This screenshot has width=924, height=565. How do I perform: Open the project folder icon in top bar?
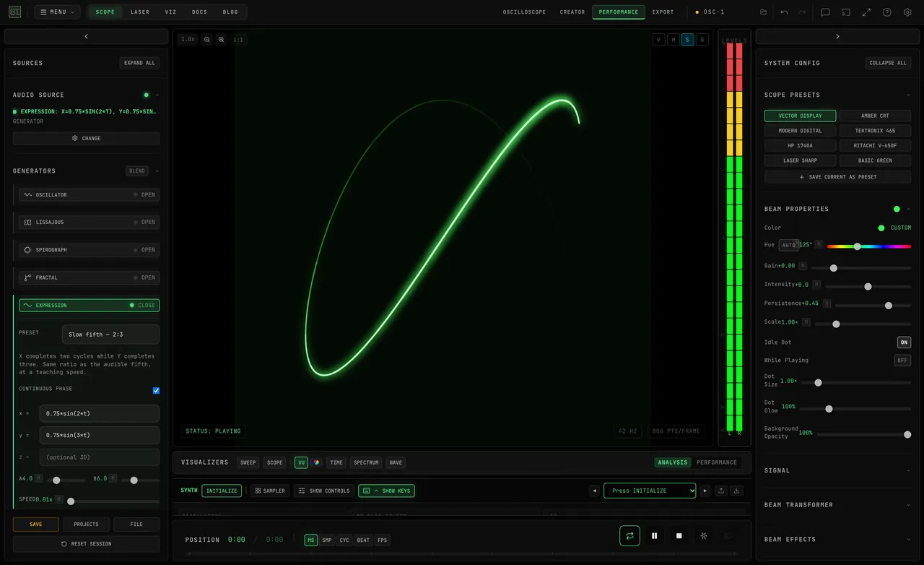(764, 12)
